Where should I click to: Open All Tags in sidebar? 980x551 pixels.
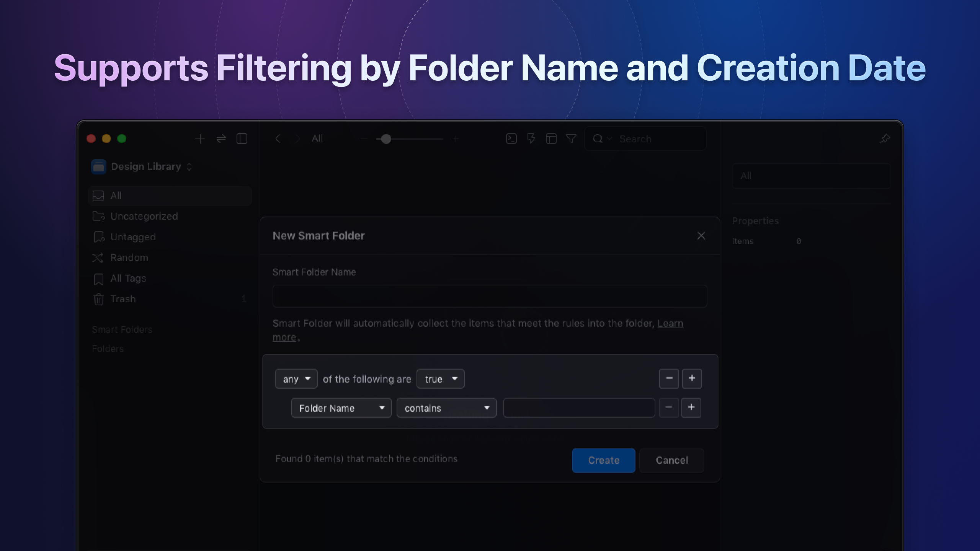[128, 278]
